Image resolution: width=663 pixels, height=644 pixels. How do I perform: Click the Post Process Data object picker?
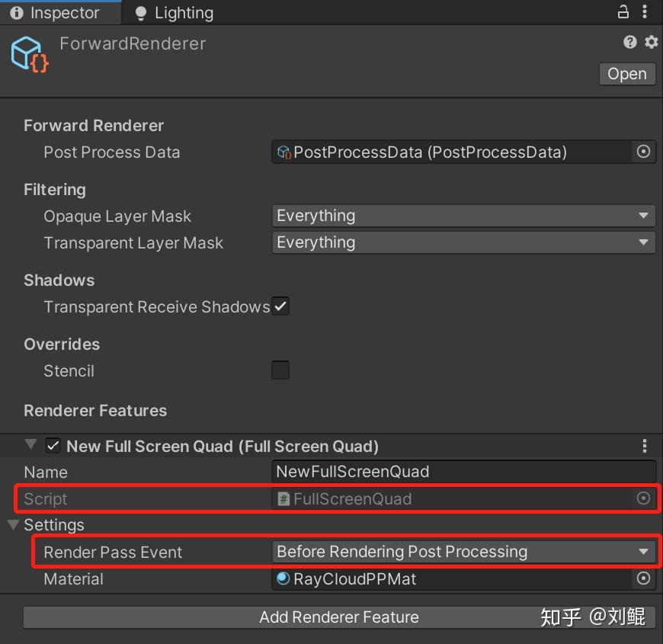(642, 152)
